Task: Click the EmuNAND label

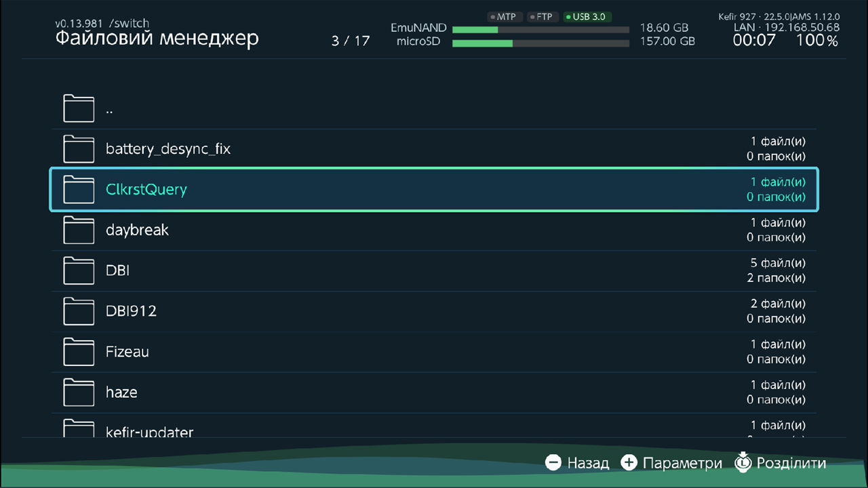Action: (418, 28)
